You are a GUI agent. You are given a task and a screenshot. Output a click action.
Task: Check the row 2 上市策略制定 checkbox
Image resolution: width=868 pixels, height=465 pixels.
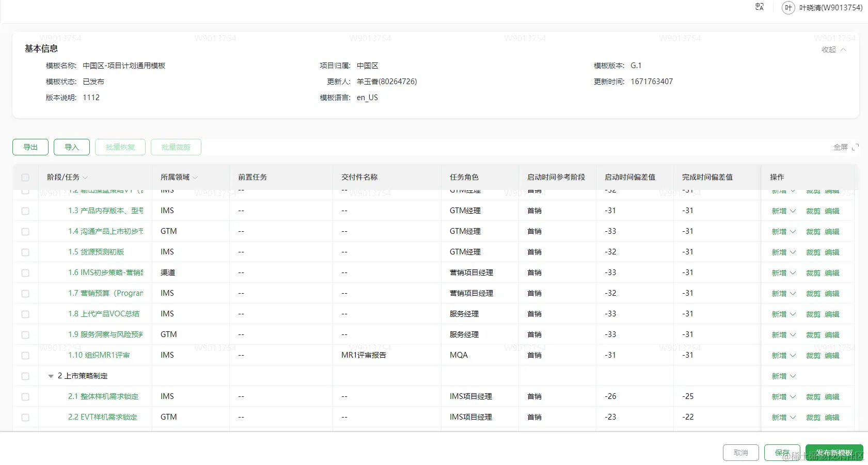point(25,376)
